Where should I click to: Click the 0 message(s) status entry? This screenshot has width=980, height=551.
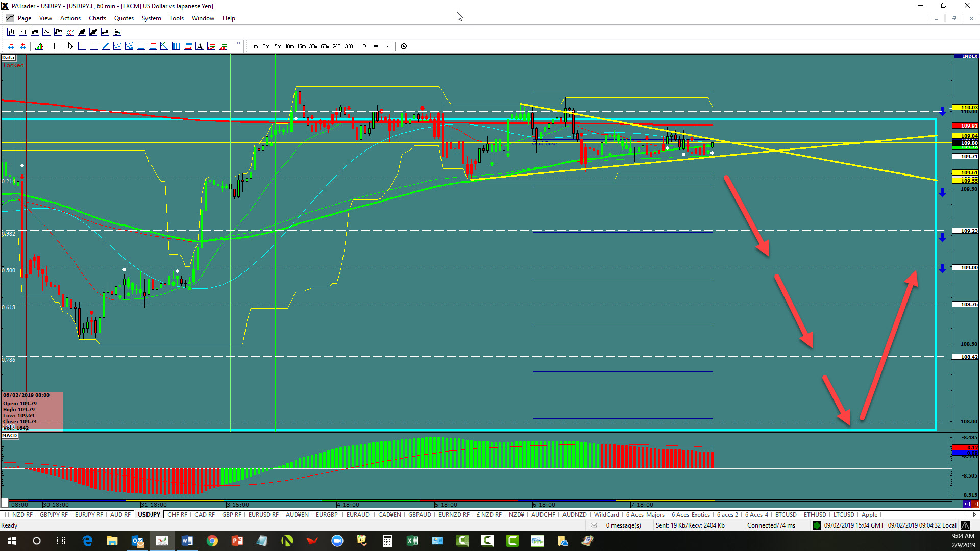click(x=623, y=525)
